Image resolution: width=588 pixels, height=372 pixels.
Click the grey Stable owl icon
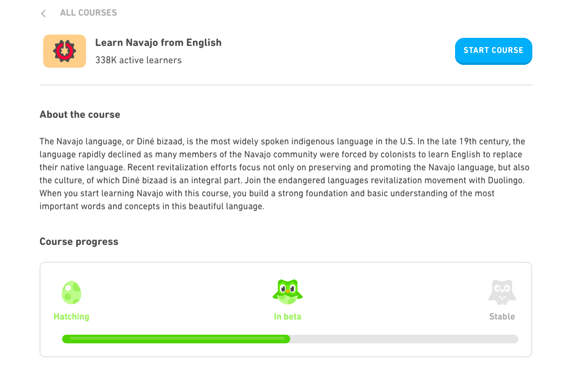(502, 292)
